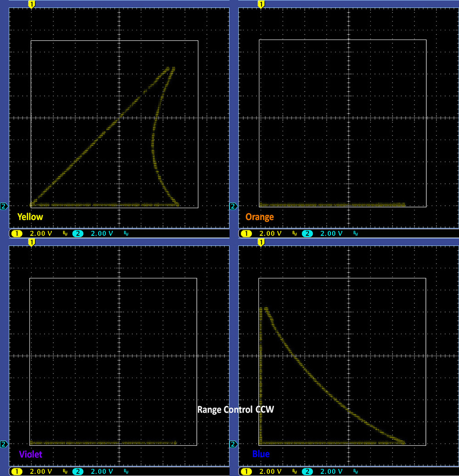Select the Violet label text
The height and width of the screenshot is (476, 459).
click(30, 454)
